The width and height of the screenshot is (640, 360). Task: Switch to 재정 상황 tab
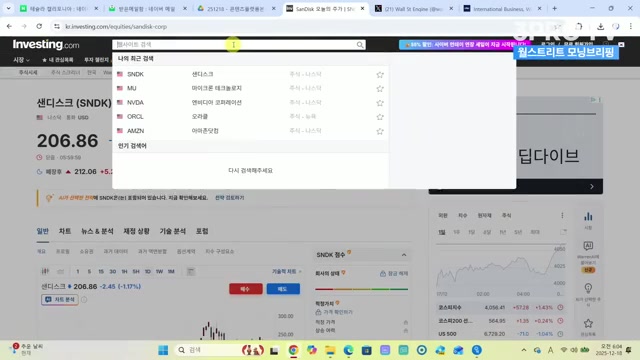(137, 231)
